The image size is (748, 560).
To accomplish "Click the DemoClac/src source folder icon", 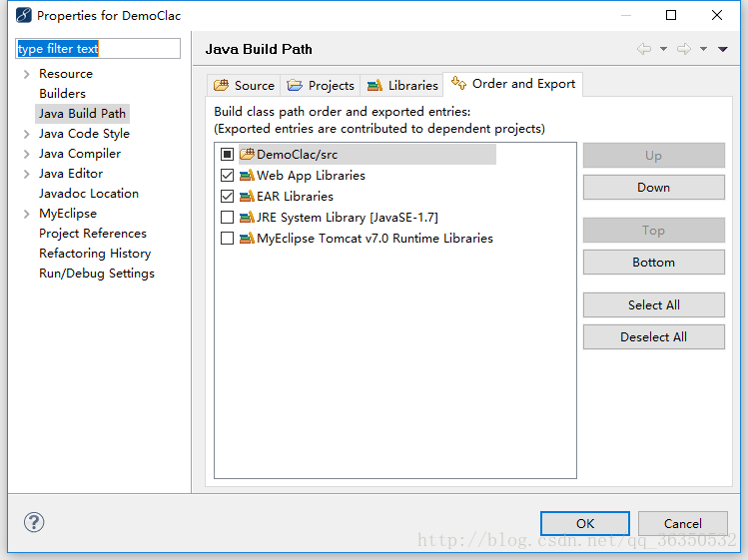I will (x=247, y=154).
